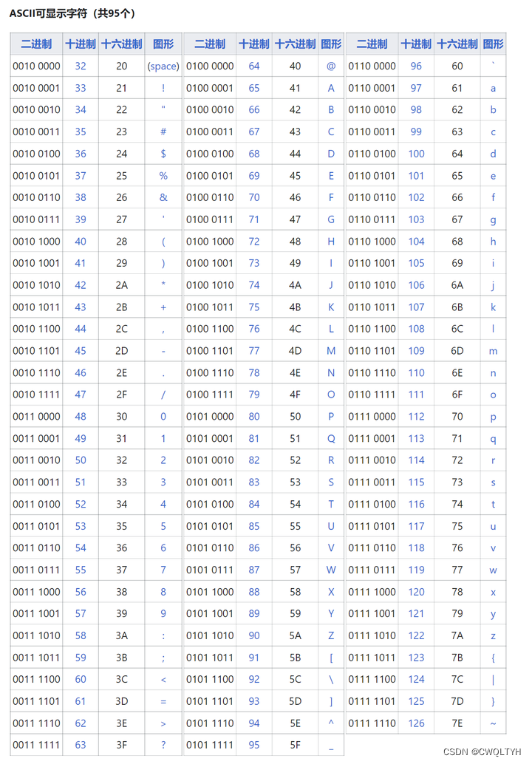Select binary cell 0100 0001

pos(210,88)
